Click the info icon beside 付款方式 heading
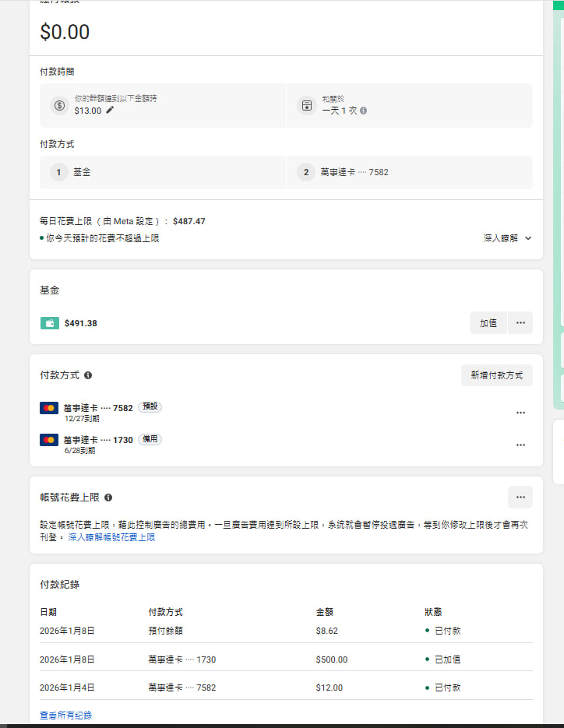The width and height of the screenshot is (564, 728). click(88, 375)
